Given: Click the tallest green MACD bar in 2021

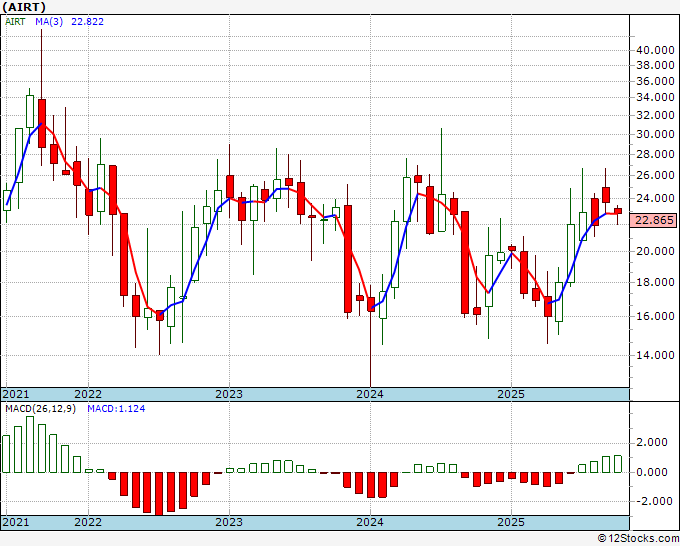Looking at the screenshot, I should 30,444.
